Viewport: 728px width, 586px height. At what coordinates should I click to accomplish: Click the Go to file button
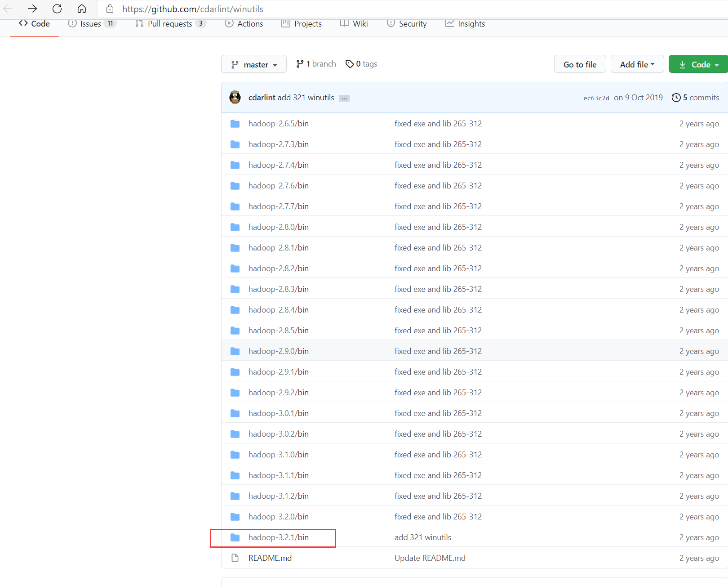(x=580, y=64)
